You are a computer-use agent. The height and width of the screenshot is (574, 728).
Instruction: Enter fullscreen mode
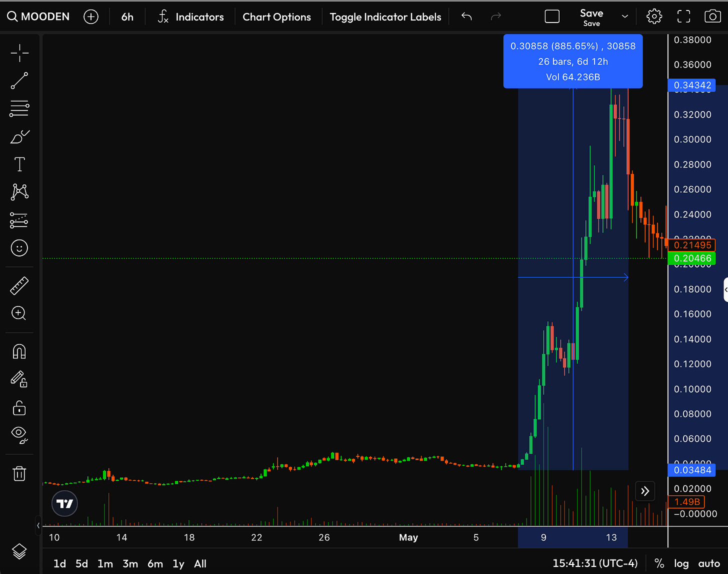(683, 16)
